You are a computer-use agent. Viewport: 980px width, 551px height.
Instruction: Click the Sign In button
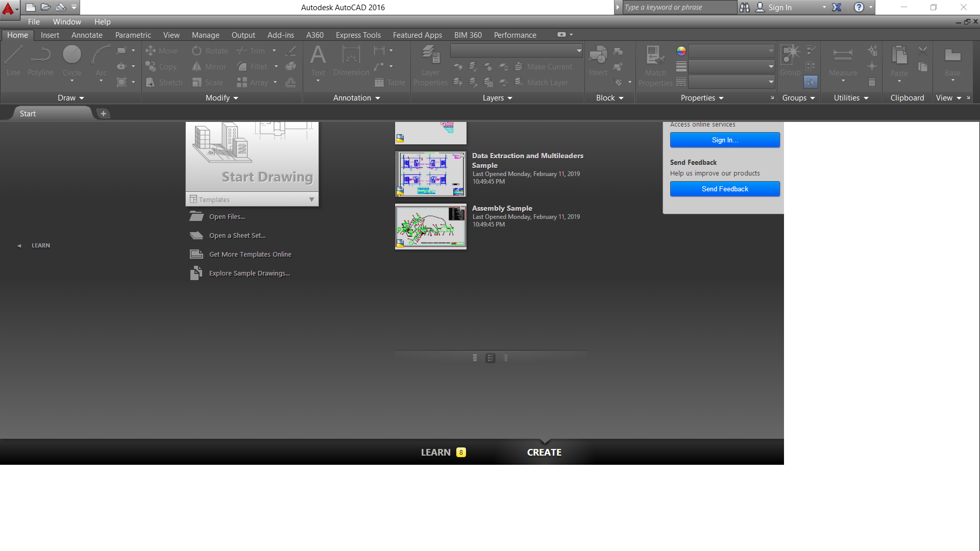click(x=724, y=139)
